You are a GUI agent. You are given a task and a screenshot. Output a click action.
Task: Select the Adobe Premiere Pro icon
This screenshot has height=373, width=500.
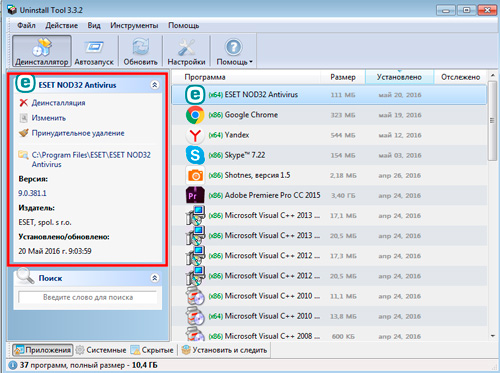coord(195,195)
